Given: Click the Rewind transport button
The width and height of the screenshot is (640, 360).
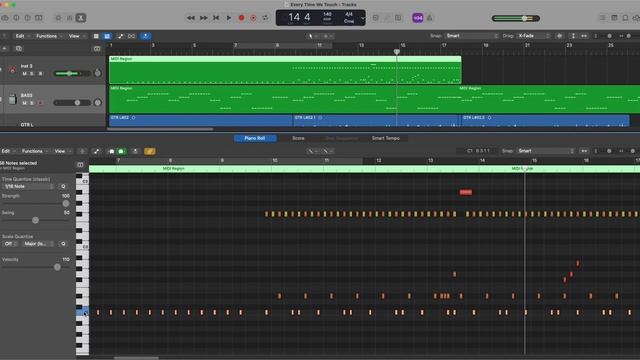Looking at the screenshot, I should (191, 18).
